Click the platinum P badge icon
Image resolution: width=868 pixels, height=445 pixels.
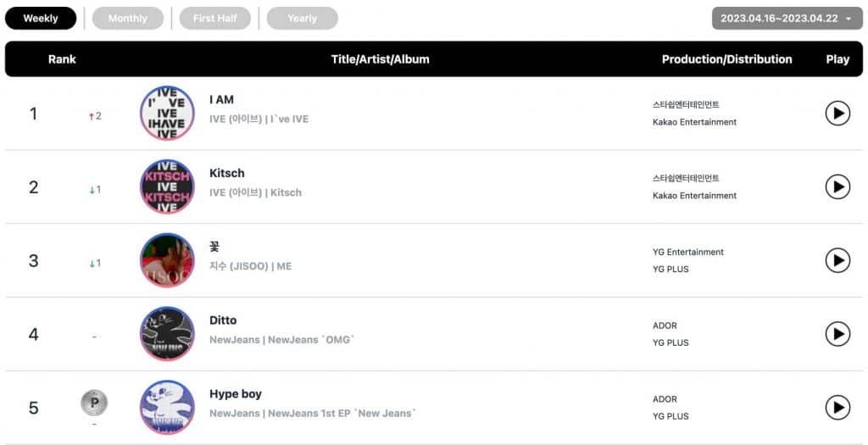94,403
